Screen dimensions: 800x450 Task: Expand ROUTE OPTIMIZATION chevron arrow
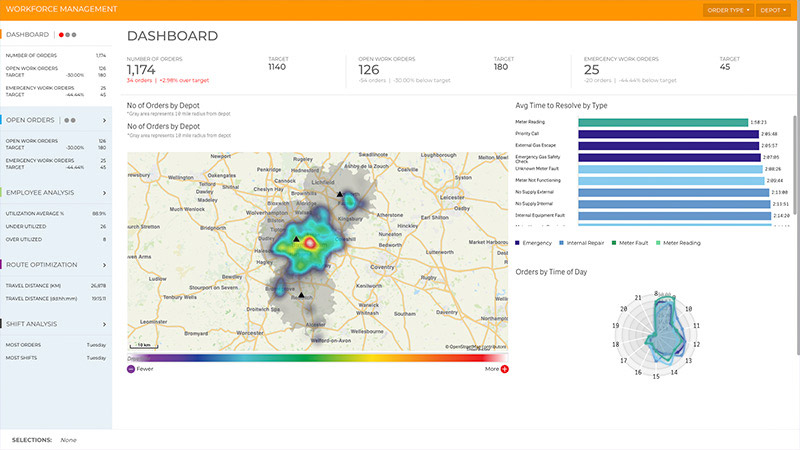pyautogui.click(x=104, y=265)
